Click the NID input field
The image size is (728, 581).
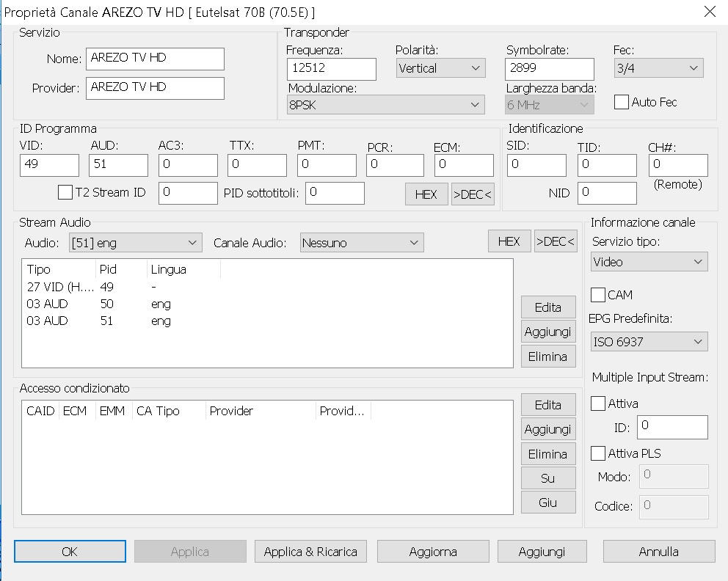tap(608, 193)
